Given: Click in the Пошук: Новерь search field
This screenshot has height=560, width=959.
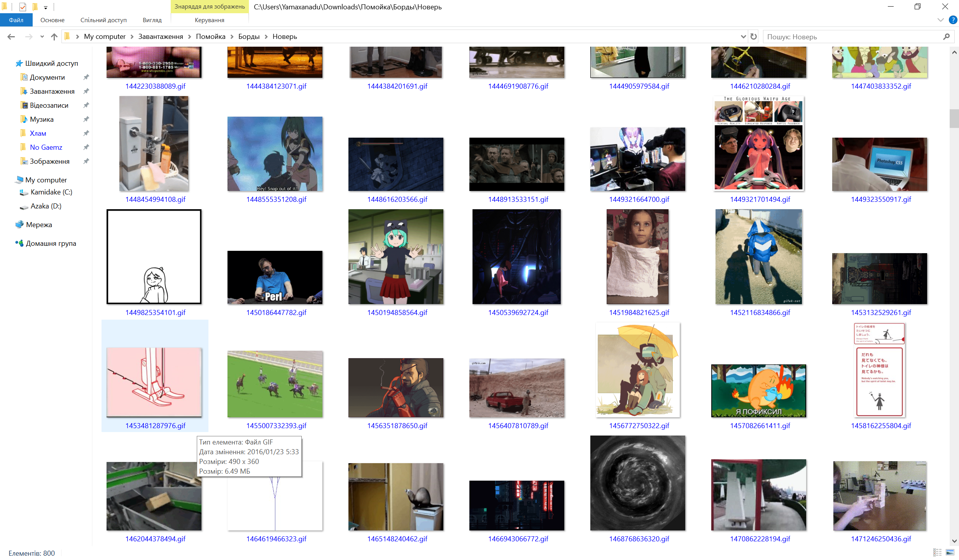Looking at the screenshot, I should tap(852, 37).
